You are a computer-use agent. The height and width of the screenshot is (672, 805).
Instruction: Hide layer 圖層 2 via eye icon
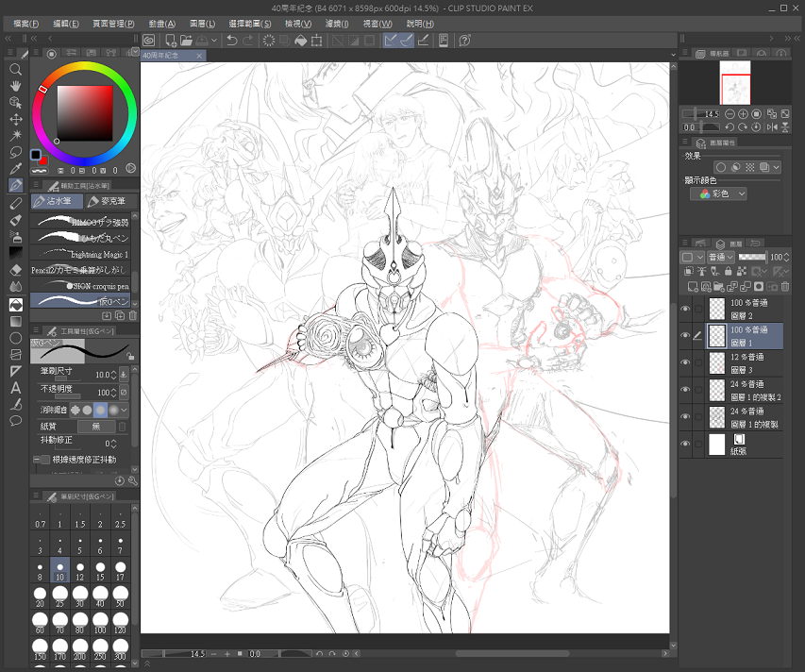tap(685, 309)
